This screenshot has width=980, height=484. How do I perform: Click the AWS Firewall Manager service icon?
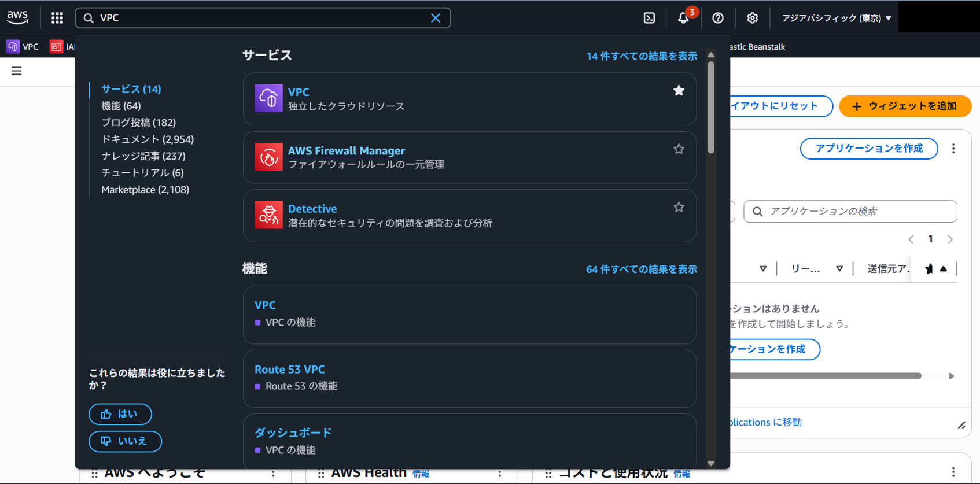(268, 157)
